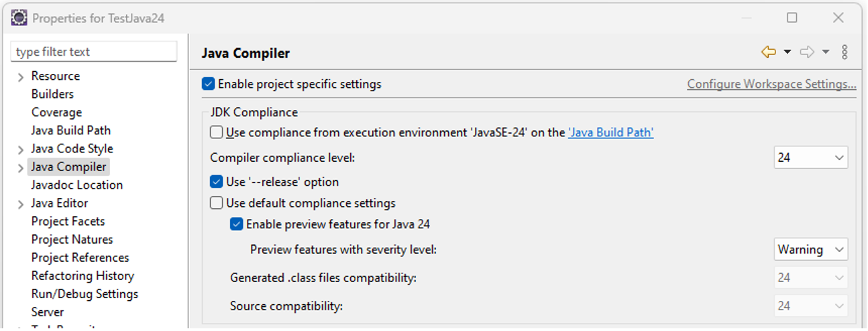Click the Eclipse icon in title bar
The width and height of the screenshot is (868, 331).
coord(19,18)
